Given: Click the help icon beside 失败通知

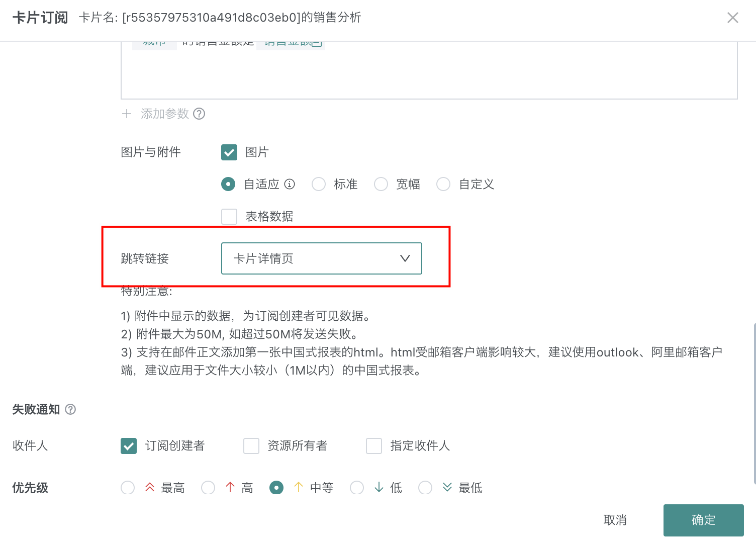Looking at the screenshot, I should pyautogui.click(x=71, y=409).
